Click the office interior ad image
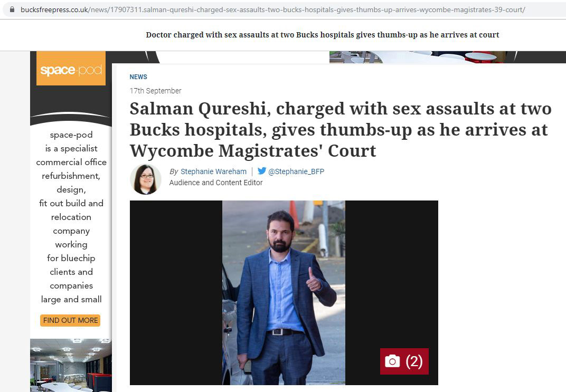566x392 pixels. 71,365
